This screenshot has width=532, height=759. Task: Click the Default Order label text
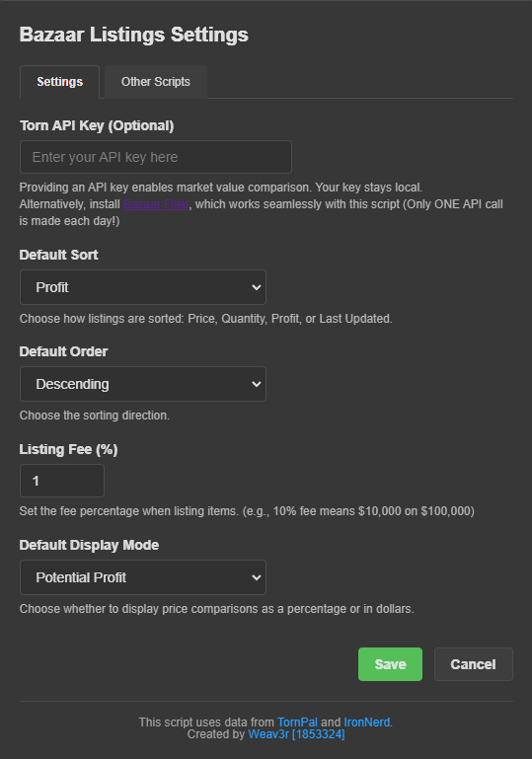coord(63,351)
